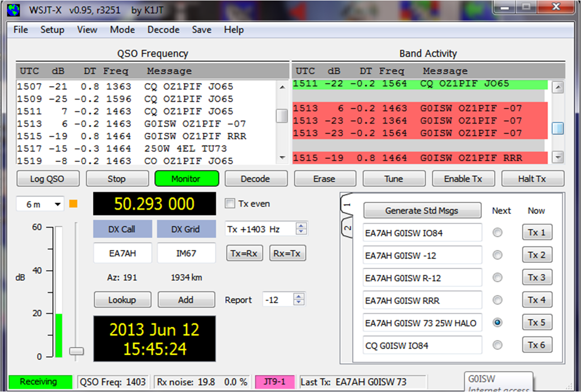The height and width of the screenshot is (392, 581).
Task: Switch to message tab 1
Action: [x=347, y=204]
